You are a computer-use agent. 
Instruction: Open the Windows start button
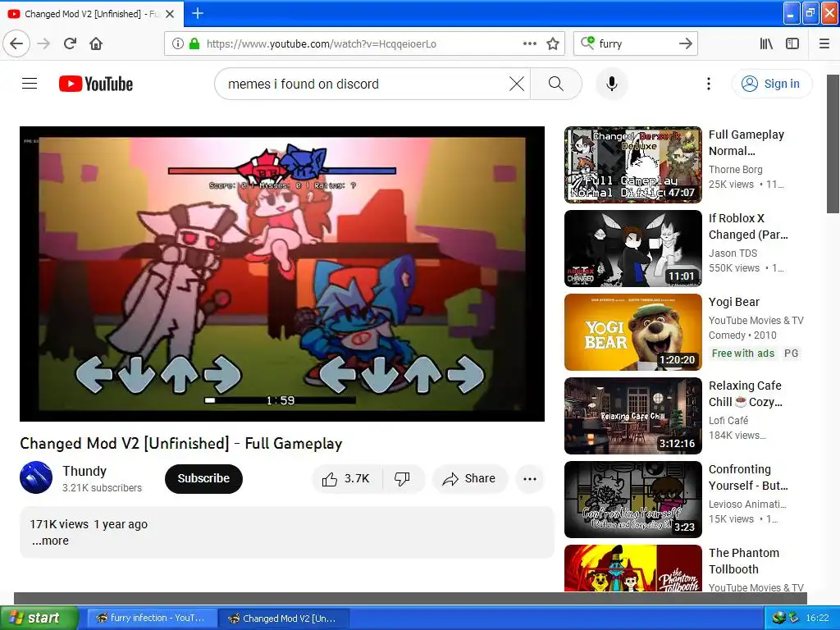point(39,618)
